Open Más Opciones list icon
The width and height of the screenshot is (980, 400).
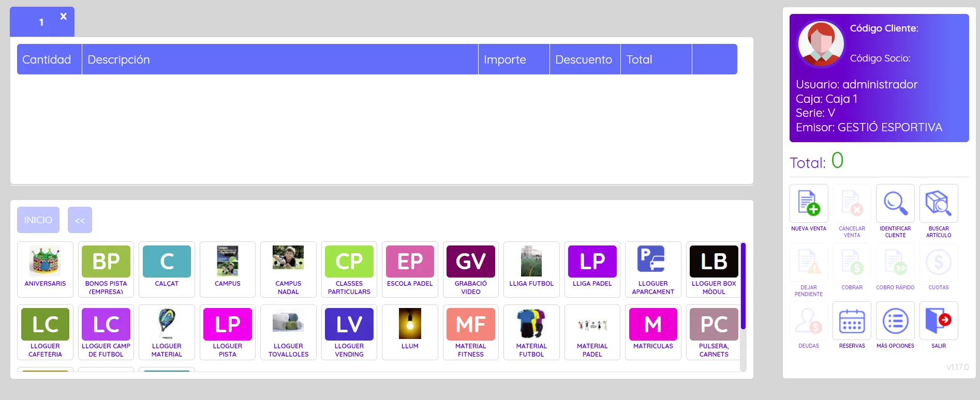(x=895, y=321)
